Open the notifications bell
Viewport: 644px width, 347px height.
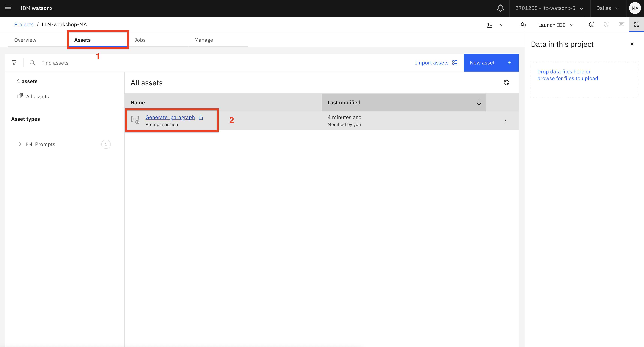point(500,8)
